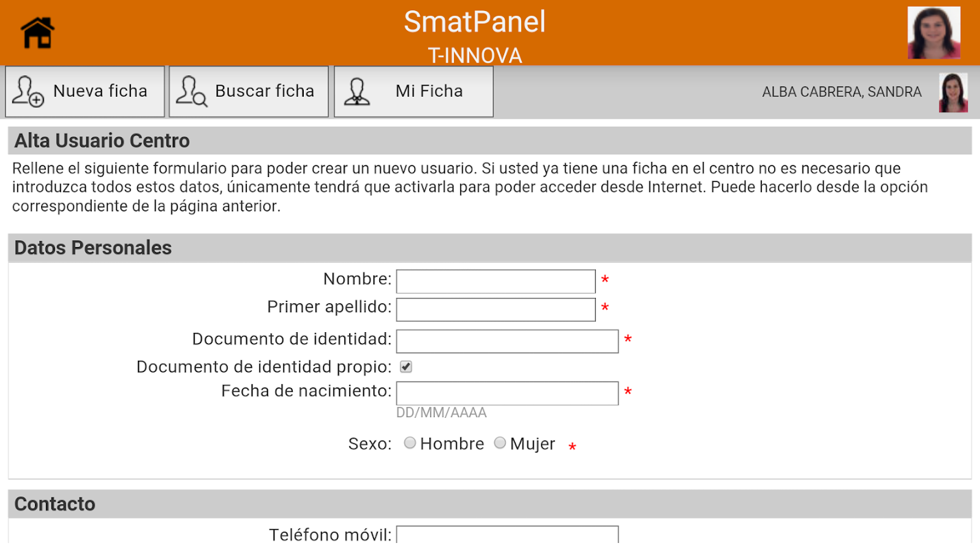
Task: Toggle Documento de identidad propio checkbox
Action: (406, 367)
